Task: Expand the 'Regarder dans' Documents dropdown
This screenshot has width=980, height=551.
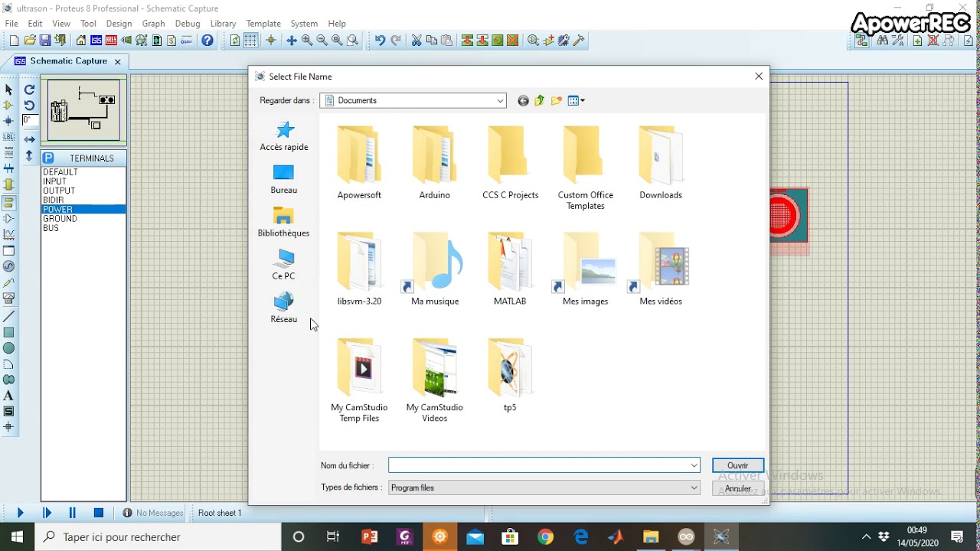Action: click(500, 100)
